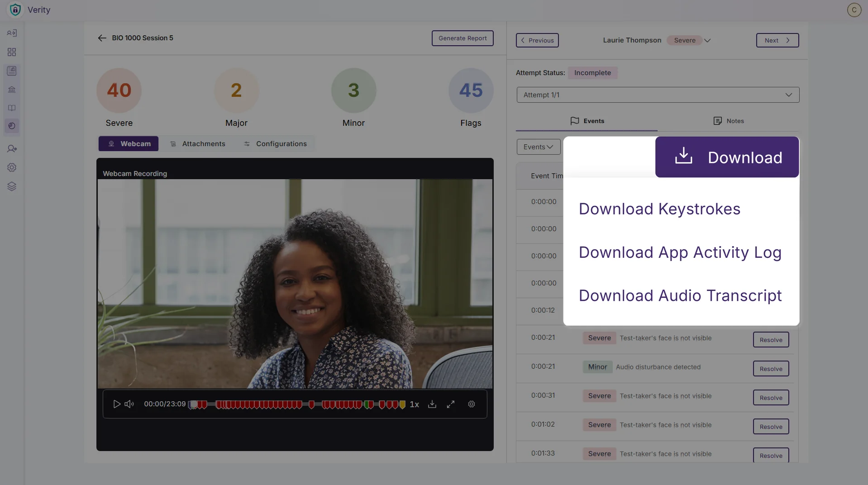The width and height of the screenshot is (868, 485).
Task: Open the video player settings gear
Action: 472,404
